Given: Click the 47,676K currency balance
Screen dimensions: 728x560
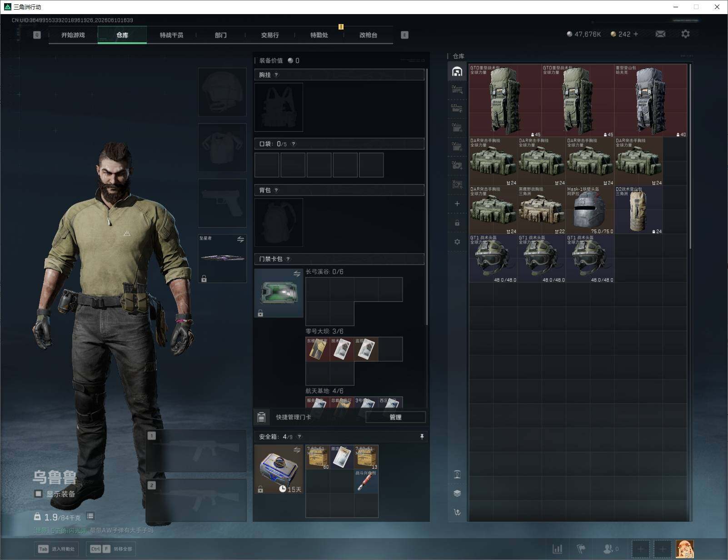Looking at the screenshot, I should [584, 34].
